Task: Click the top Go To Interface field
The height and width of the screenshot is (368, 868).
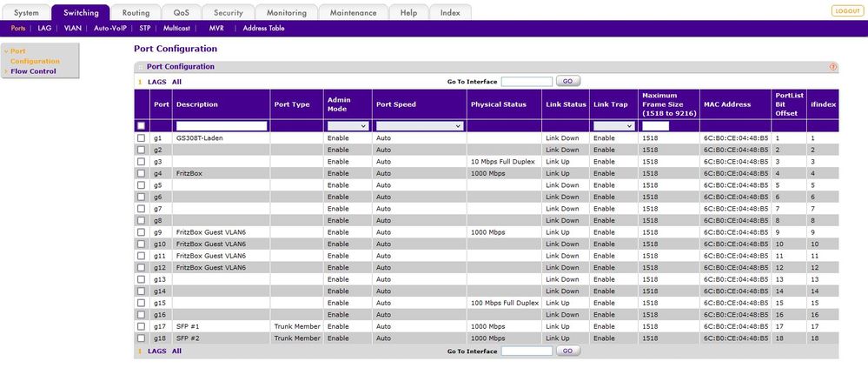Action: 527,81
